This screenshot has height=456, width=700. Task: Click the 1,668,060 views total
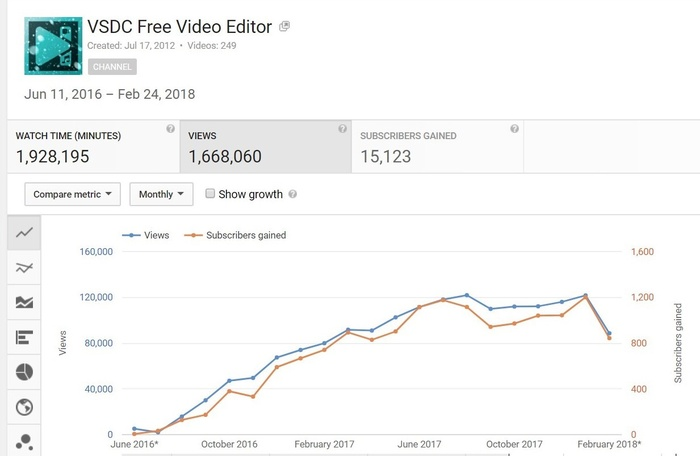225,157
